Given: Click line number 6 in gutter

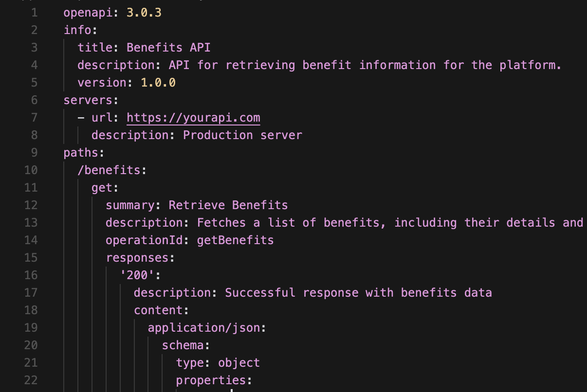Looking at the screenshot, I should click(x=34, y=100).
